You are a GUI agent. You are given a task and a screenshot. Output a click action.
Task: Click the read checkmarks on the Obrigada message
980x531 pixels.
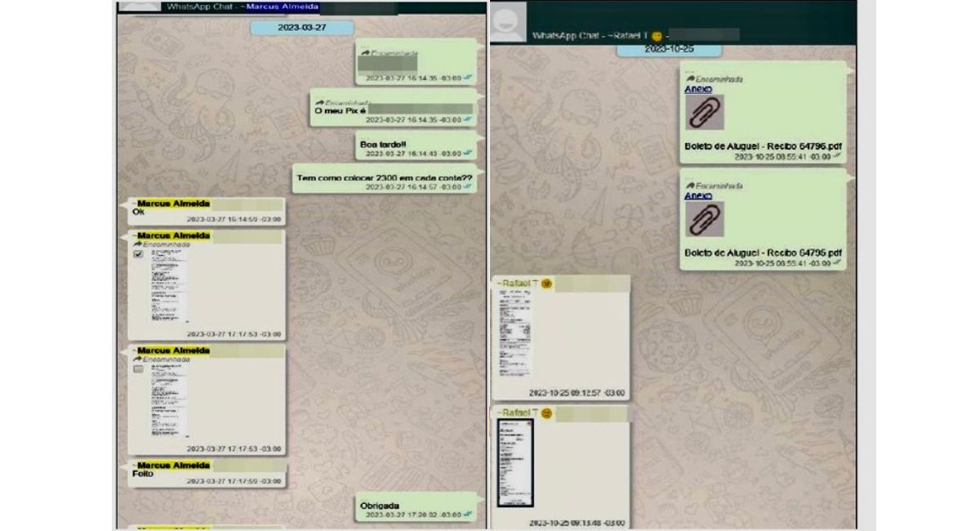pyautogui.click(x=469, y=515)
